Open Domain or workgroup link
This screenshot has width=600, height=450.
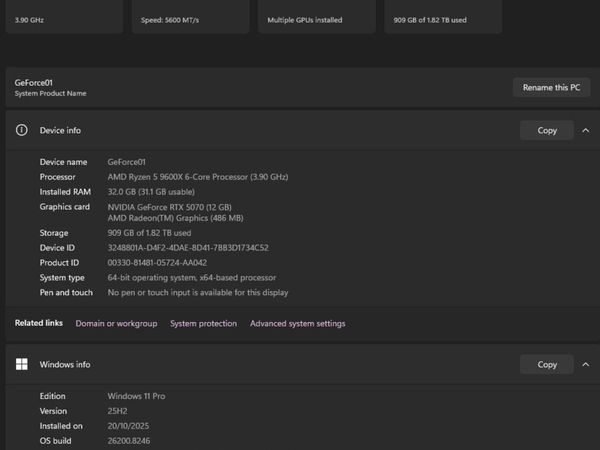[116, 324]
